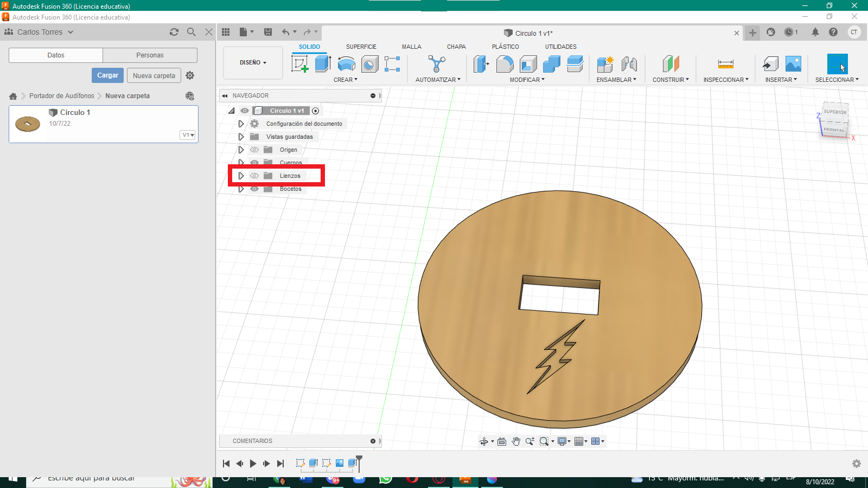Search in the data panel
Viewport: 868px width, 488px height.
[192, 32]
